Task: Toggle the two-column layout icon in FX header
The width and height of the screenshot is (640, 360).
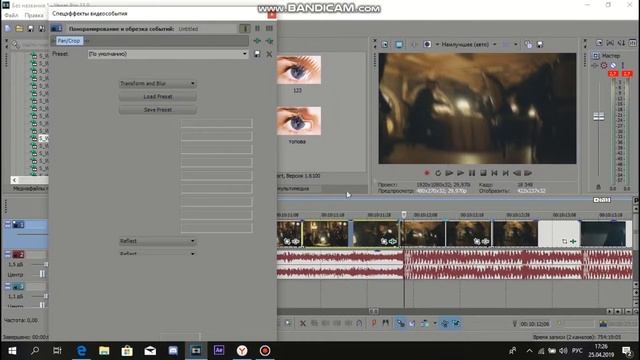Action: click(258, 29)
